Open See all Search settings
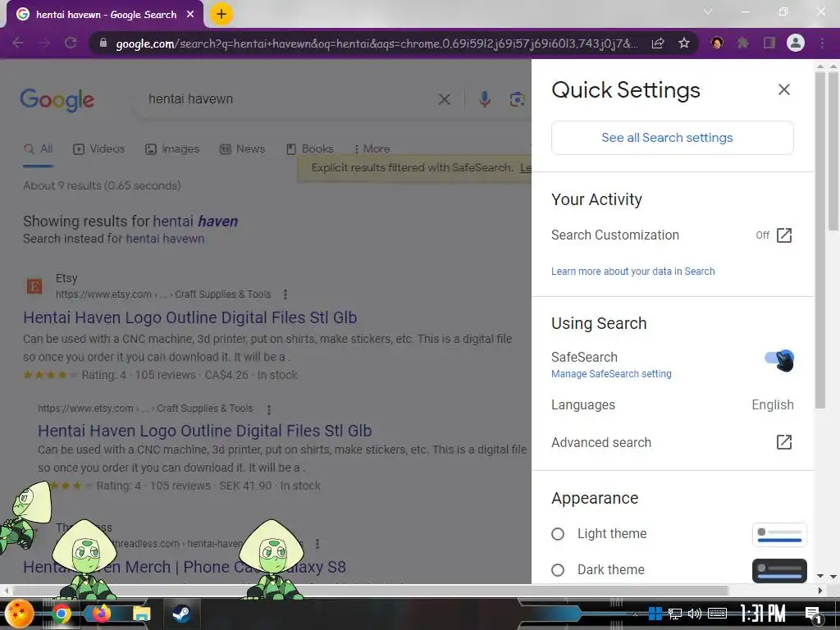Viewport: 840px width, 630px height. 673,138
